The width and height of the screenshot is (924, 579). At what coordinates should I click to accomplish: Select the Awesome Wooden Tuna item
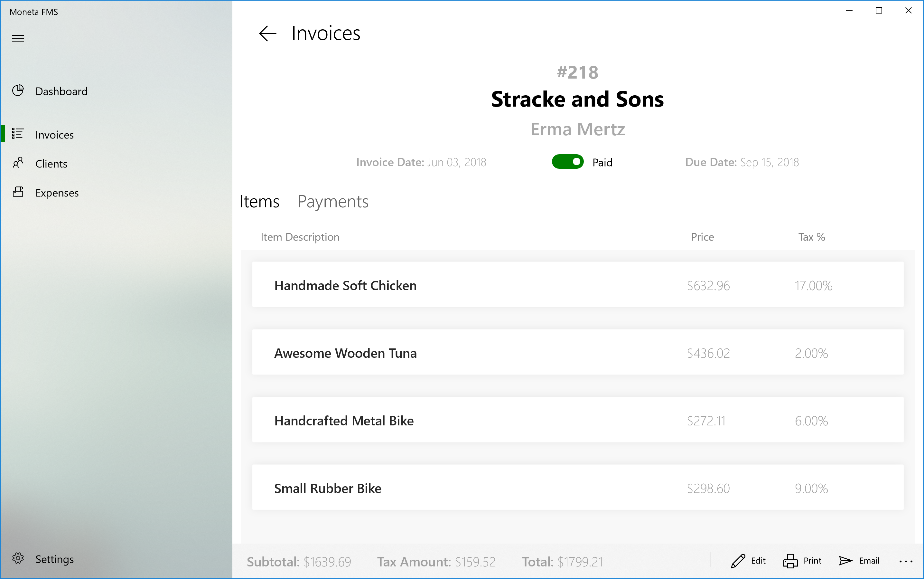tap(578, 352)
